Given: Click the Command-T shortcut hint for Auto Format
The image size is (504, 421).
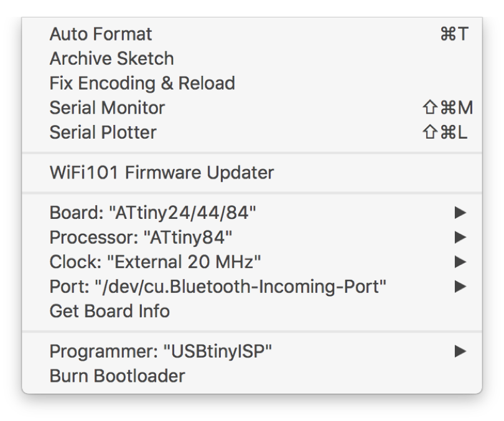Looking at the screenshot, I should pyautogui.click(x=454, y=34).
